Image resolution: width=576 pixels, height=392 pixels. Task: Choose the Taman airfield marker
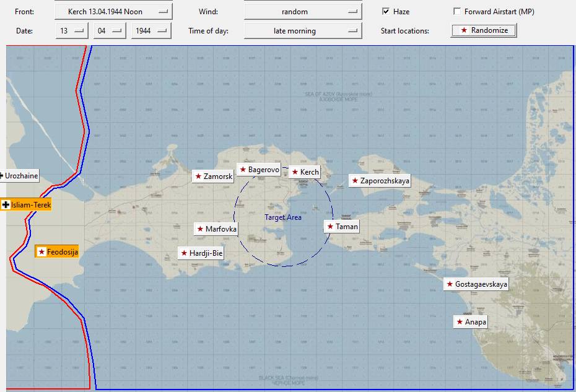pos(342,226)
